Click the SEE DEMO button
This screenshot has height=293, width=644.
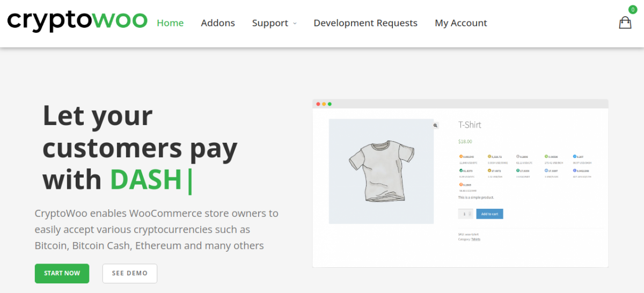pyautogui.click(x=130, y=273)
